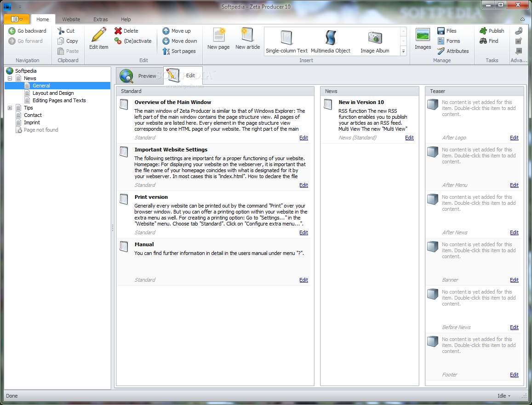The height and width of the screenshot is (405, 532).
Task: Switch to the Website ribbon tab
Action: click(x=71, y=19)
